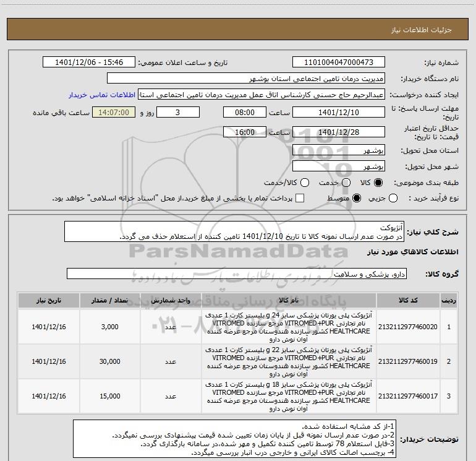
Task: Click the تعداد / مقدار column header
Action: click(x=109, y=300)
